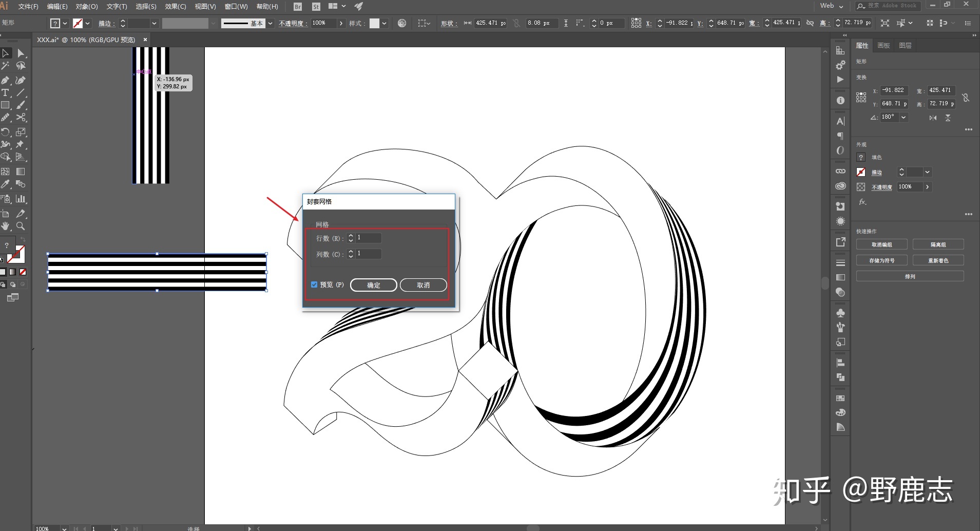Viewport: 980px width, 531px height.
Task: Select the Eyedropper tool
Action: 6,184
